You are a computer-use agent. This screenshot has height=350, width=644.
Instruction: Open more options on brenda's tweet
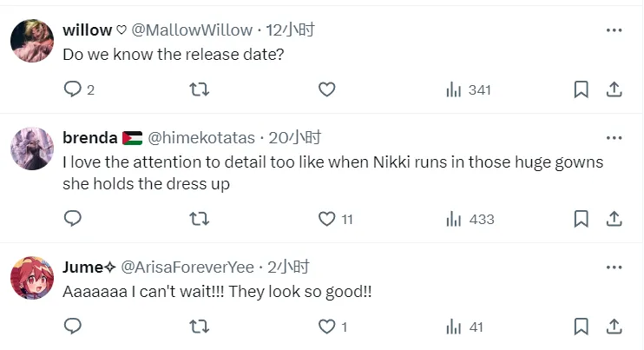point(614,138)
